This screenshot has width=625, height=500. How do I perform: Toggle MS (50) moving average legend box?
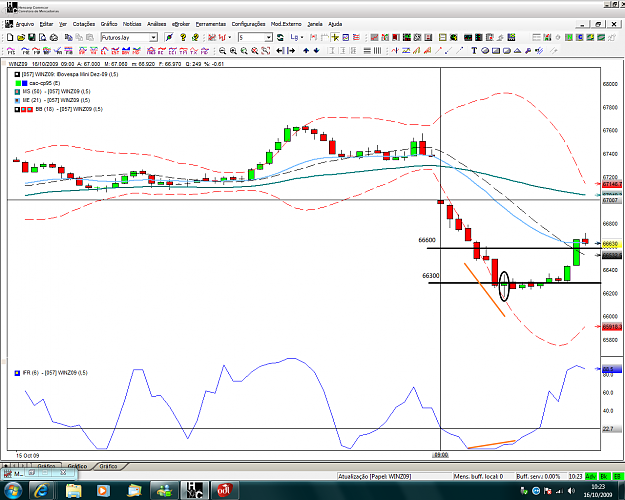pos(17,92)
